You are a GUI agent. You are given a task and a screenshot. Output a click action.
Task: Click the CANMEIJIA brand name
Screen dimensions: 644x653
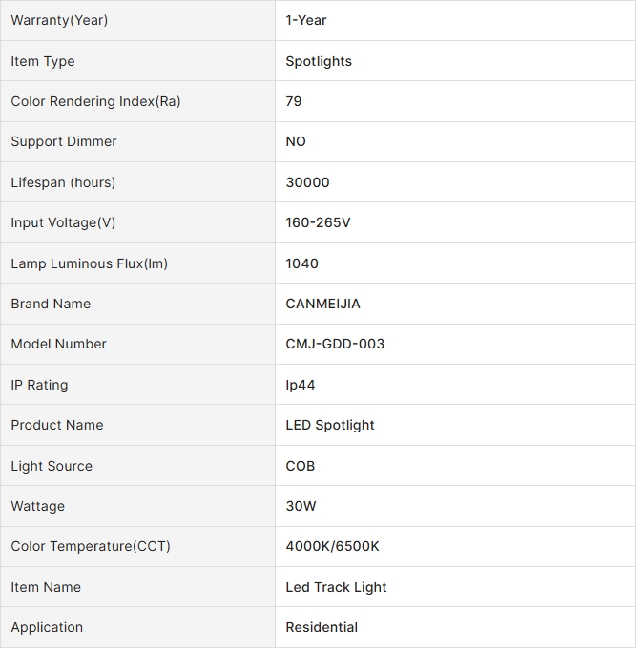[322, 304]
